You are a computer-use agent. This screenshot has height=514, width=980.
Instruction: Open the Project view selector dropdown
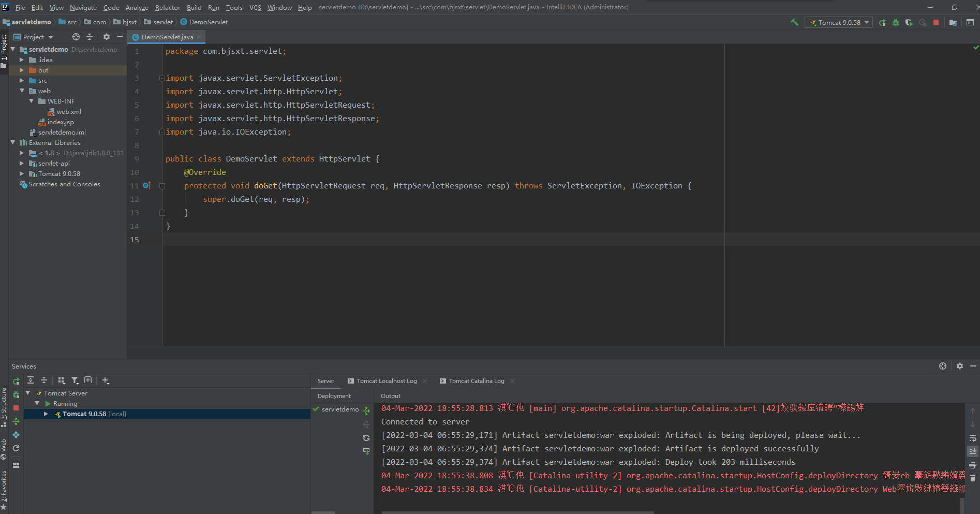34,37
